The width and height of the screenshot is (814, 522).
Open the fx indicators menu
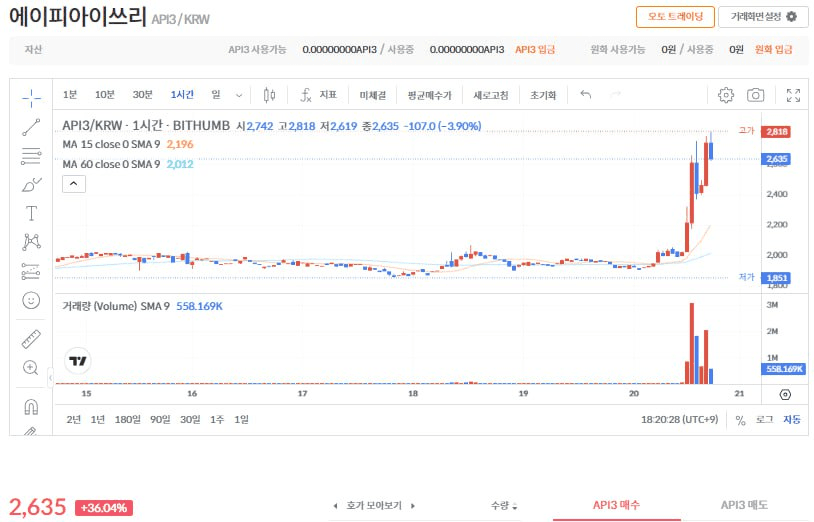306,95
